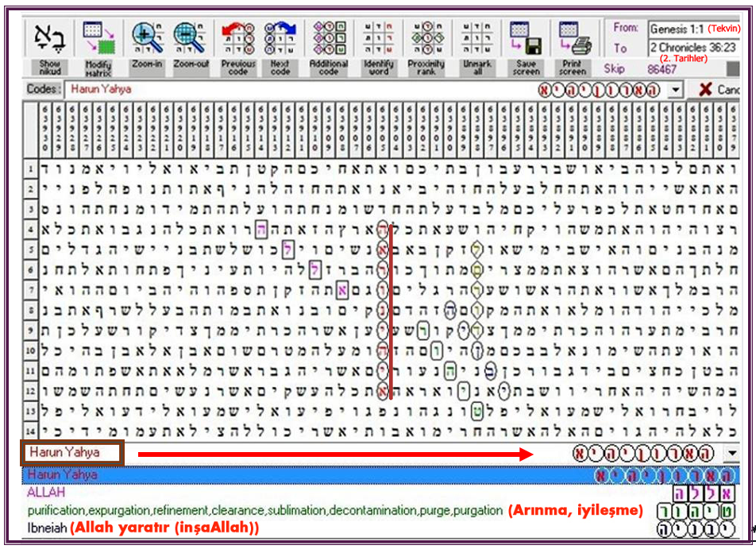
Task: Click the Additional code icon
Action: [x=329, y=38]
